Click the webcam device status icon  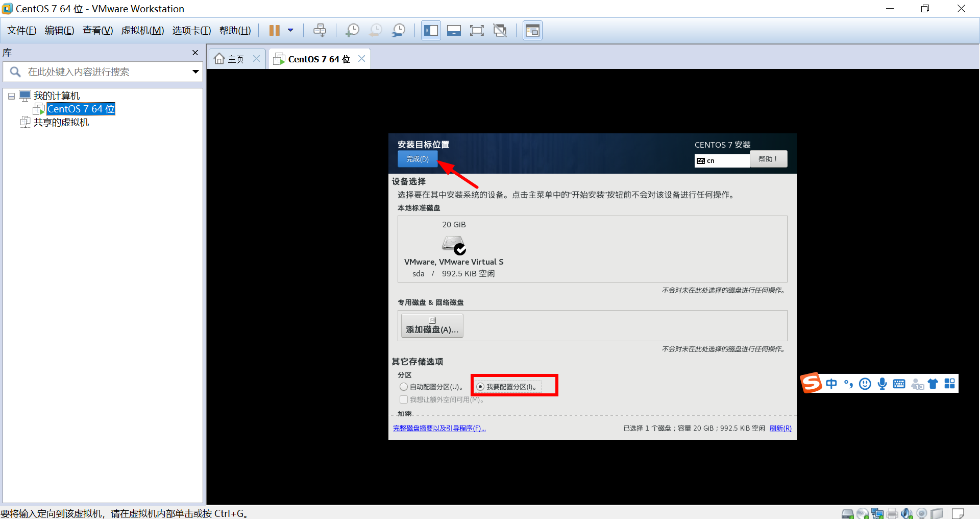coord(922,513)
